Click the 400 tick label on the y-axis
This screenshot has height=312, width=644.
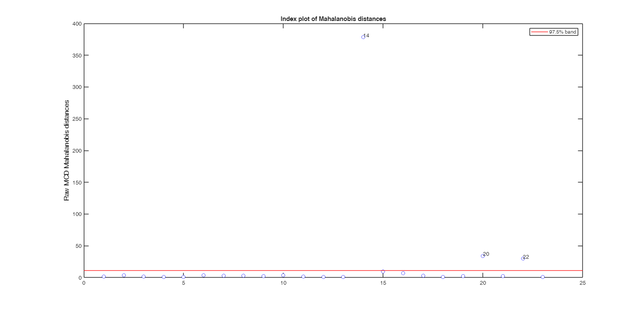pyautogui.click(x=78, y=23)
